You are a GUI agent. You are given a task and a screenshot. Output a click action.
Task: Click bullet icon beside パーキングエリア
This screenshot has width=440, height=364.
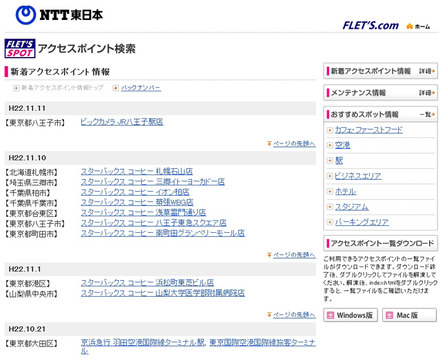[x=330, y=222]
